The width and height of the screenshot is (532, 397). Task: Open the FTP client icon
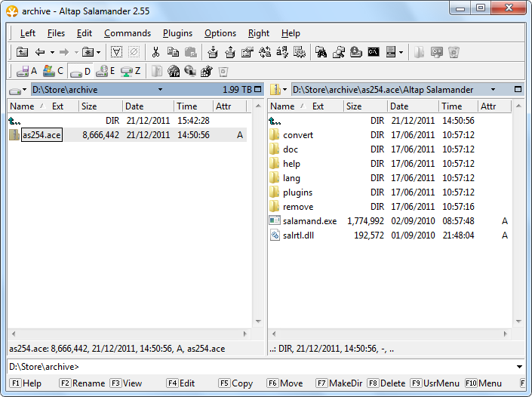[174, 71]
